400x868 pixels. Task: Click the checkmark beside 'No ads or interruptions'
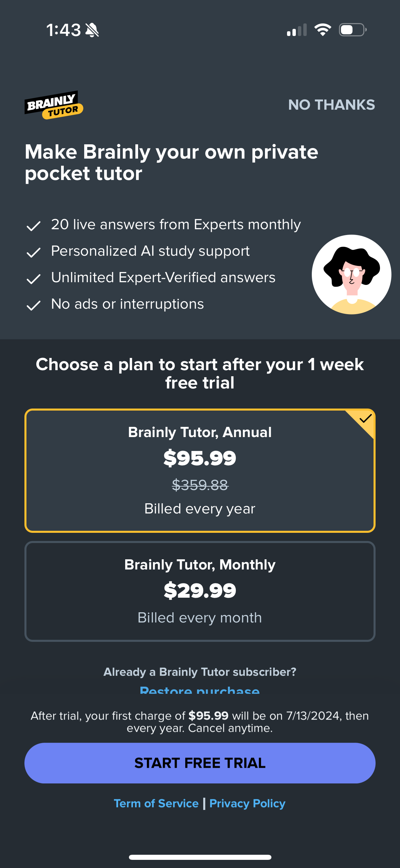click(34, 305)
